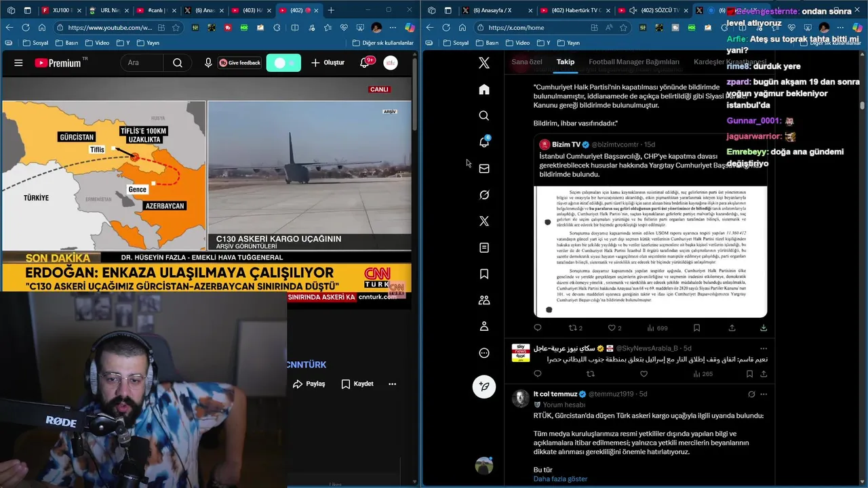Repost the Sky News Arabia tweet
Screen dimensions: 868x488
(x=591, y=373)
